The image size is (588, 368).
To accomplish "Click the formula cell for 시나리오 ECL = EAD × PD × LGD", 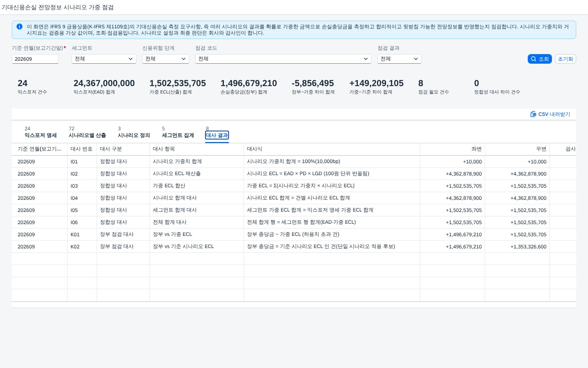I will (x=332, y=174).
